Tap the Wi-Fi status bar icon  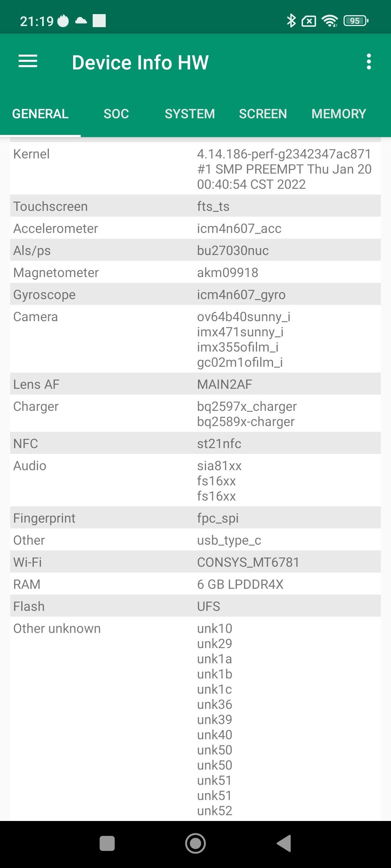tap(330, 21)
